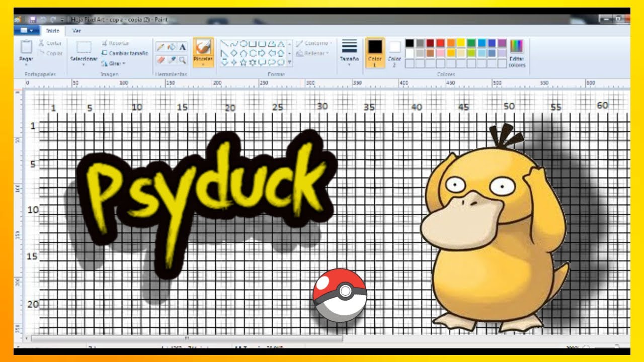Select the Text tool
This screenshot has height=362, width=644.
(183, 47)
